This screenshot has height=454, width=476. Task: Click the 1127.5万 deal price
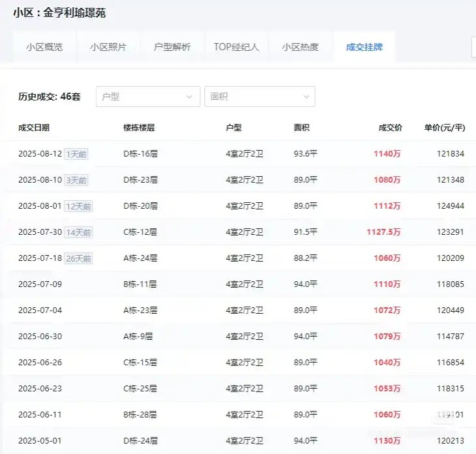(x=383, y=232)
